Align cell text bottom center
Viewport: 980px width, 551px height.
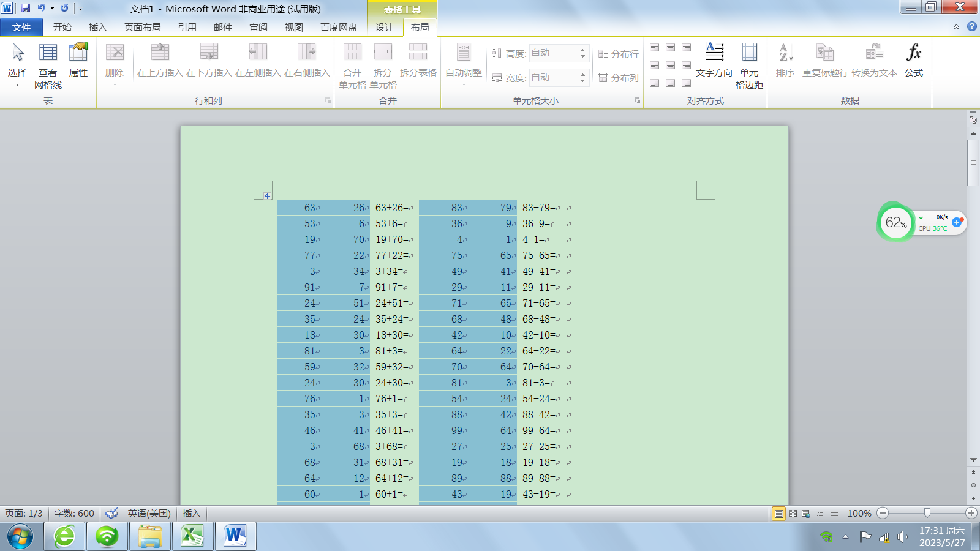pos(671,83)
